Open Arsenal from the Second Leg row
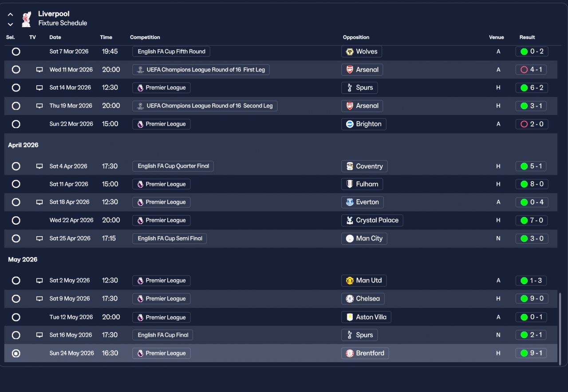The width and height of the screenshot is (568, 392). (x=363, y=106)
